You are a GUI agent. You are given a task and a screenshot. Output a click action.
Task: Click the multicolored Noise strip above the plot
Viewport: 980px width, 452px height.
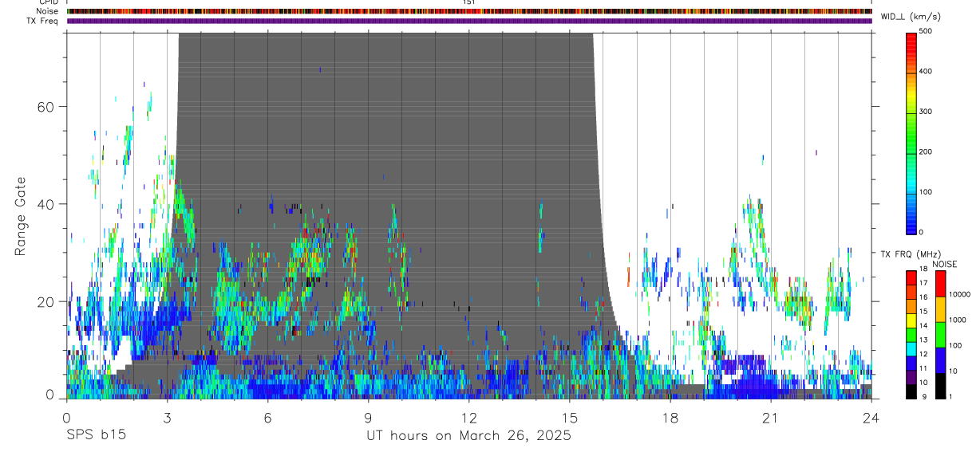tap(469, 11)
